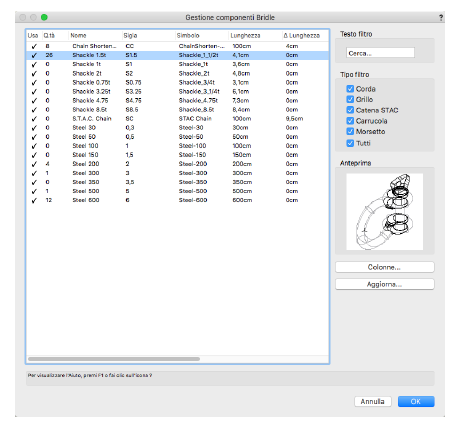
Task: Uncheck the Morsetto filter
Action: [x=350, y=131]
